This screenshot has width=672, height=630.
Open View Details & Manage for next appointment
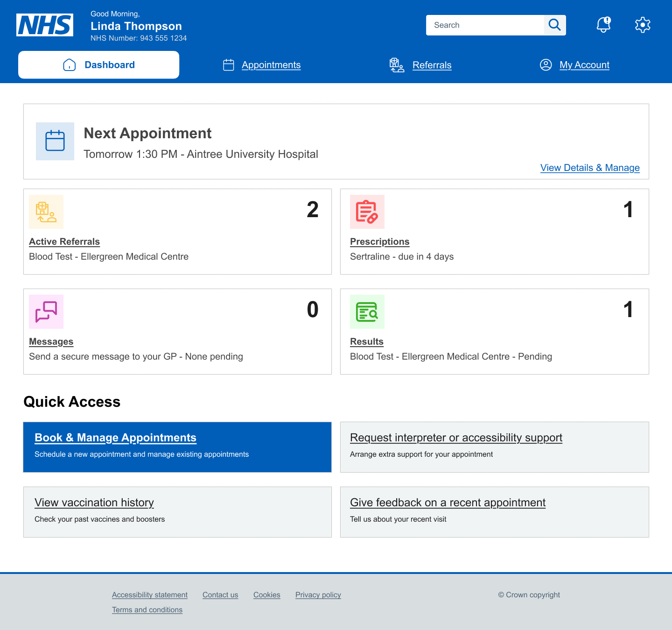click(x=589, y=168)
